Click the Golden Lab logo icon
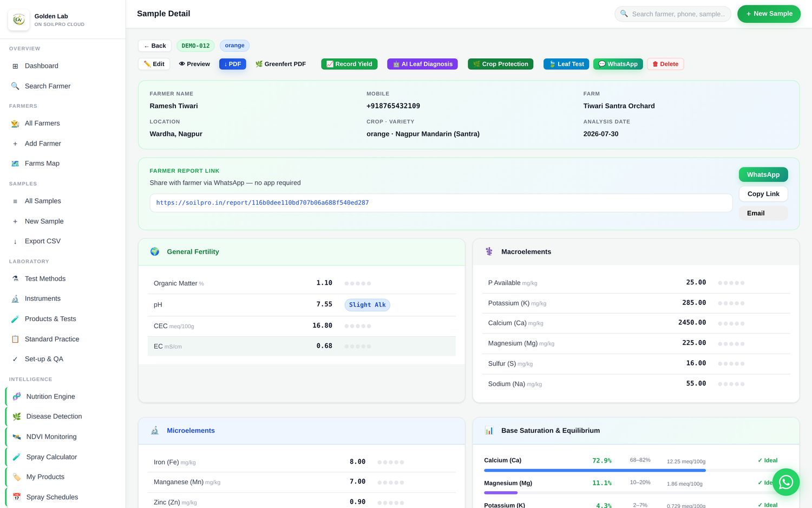 click(x=19, y=20)
